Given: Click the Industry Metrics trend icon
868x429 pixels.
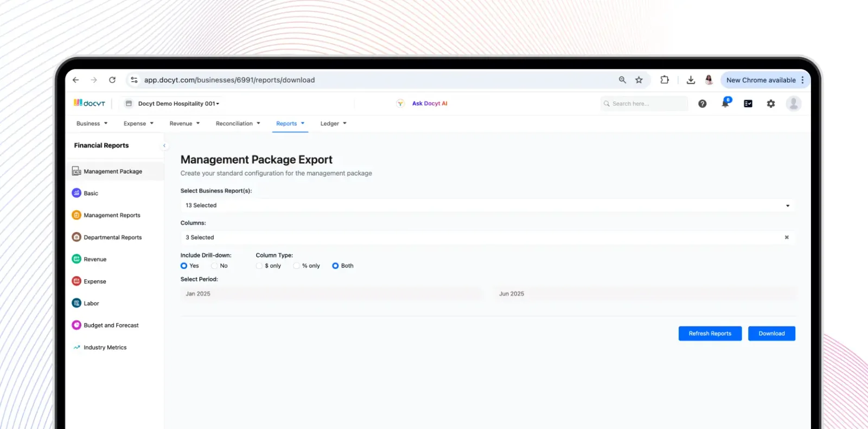Looking at the screenshot, I should click(76, 347).
